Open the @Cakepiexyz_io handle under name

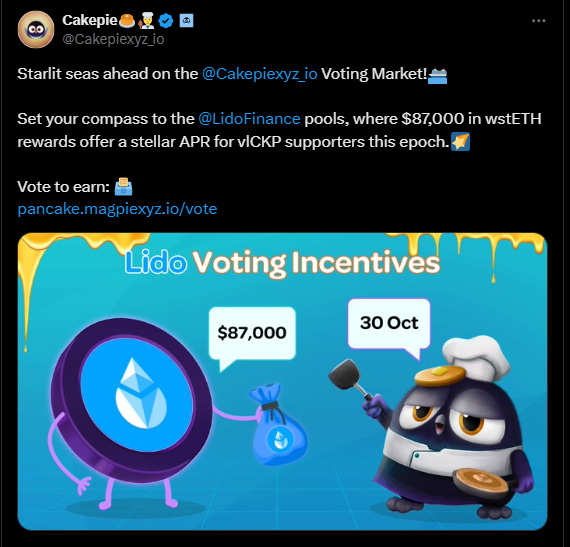[x=113, y=39]
